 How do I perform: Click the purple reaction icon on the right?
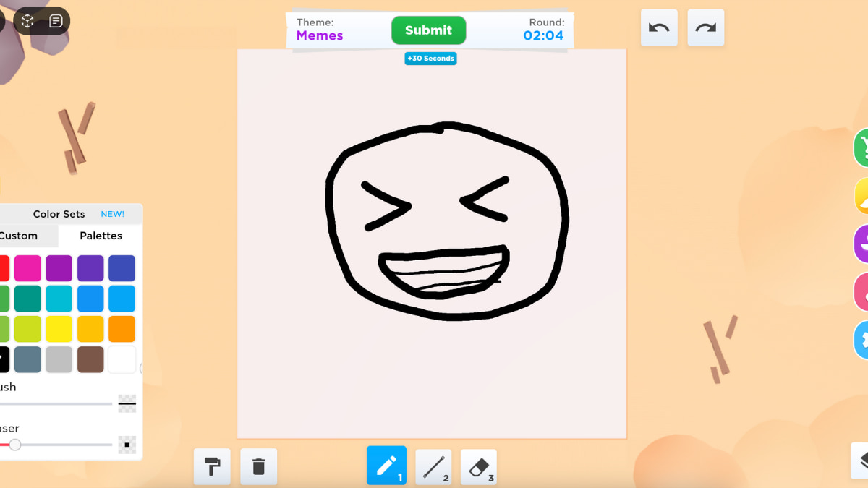point(862,244)
